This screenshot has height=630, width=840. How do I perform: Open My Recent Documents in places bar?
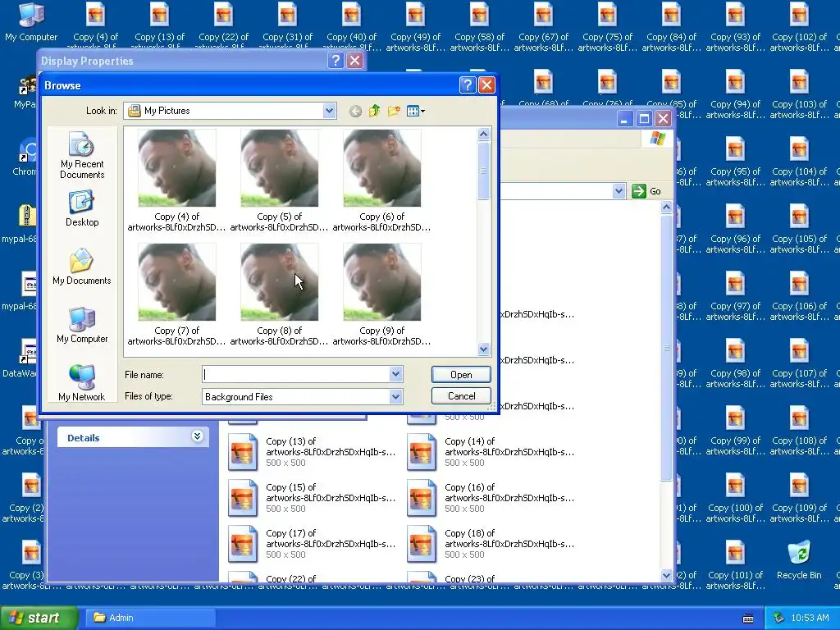82,155
